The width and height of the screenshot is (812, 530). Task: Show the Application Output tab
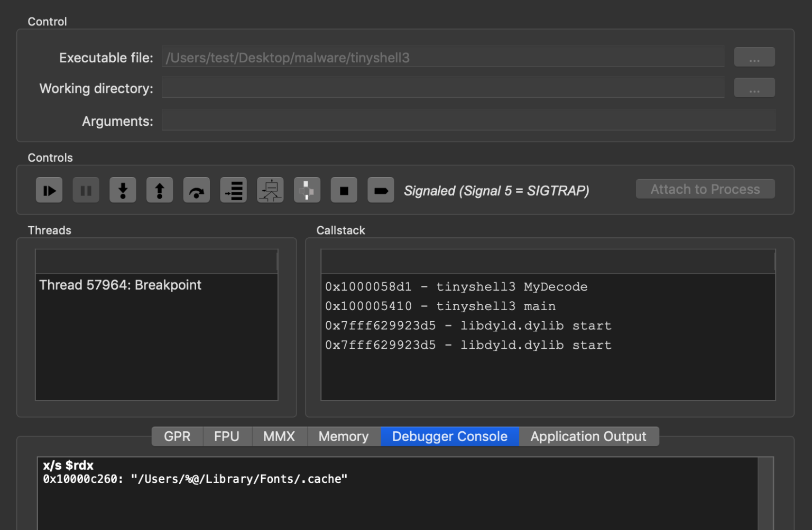[x=588, y=436]
